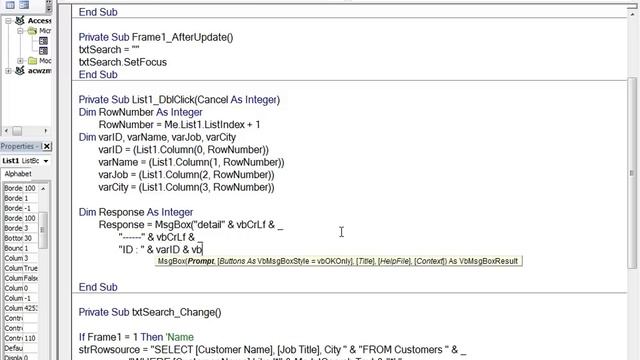
Task: Click the 'Dim RowNumber As Integer' line
Action: 140,112
